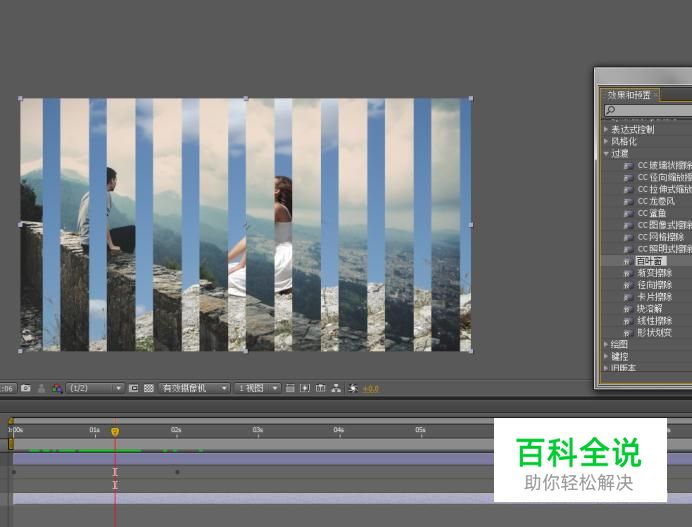Image resolution: width=692 pixels, height=527 pixels.
Task: Select the 形状划变 effect
Action: 654,332
